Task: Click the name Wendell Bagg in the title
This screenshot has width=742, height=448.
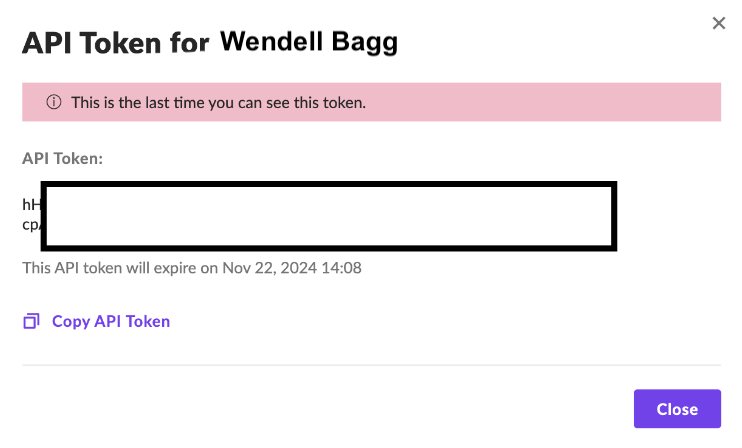Action: click(x=308, y=42)
